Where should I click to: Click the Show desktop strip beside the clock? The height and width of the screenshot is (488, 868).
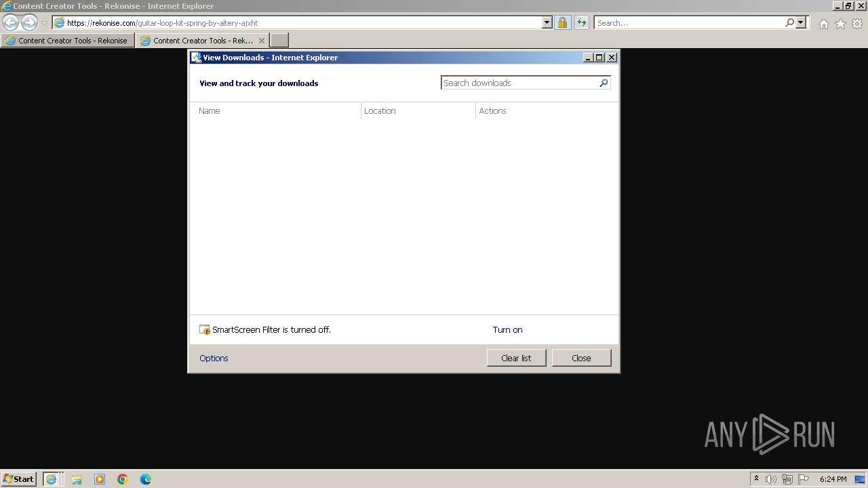point(861,479)
